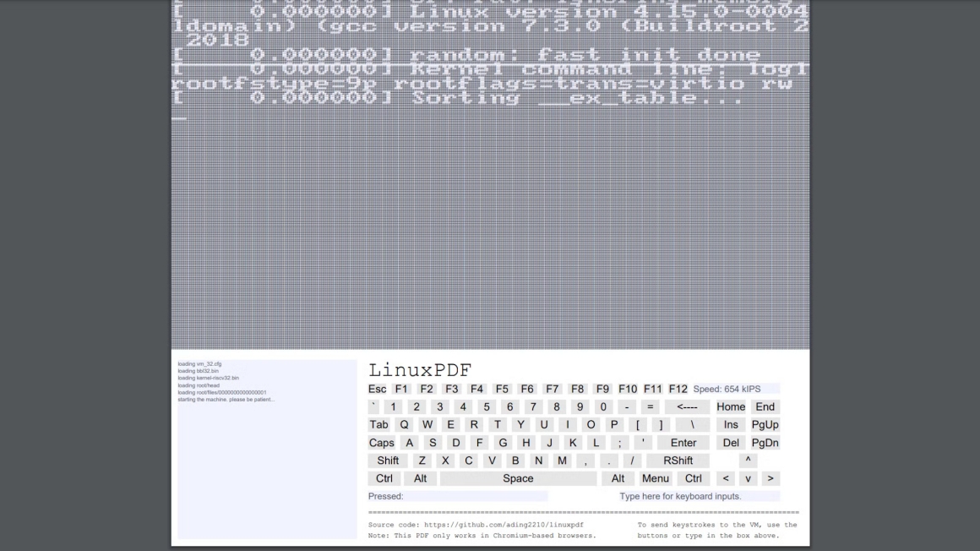Click the End key button
The width and height of the screenshot is (980, 551).
point(765,406)
